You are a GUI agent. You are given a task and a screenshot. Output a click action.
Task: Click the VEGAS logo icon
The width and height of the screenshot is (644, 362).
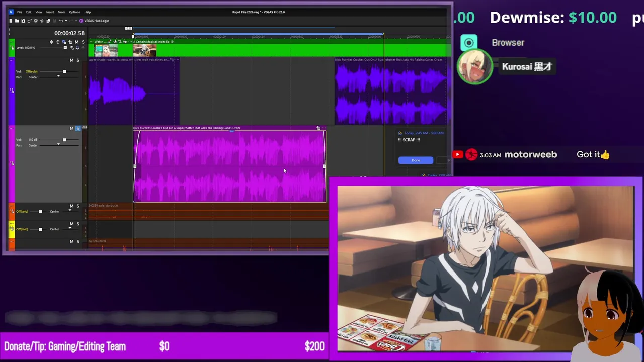(x=11, y=12)
